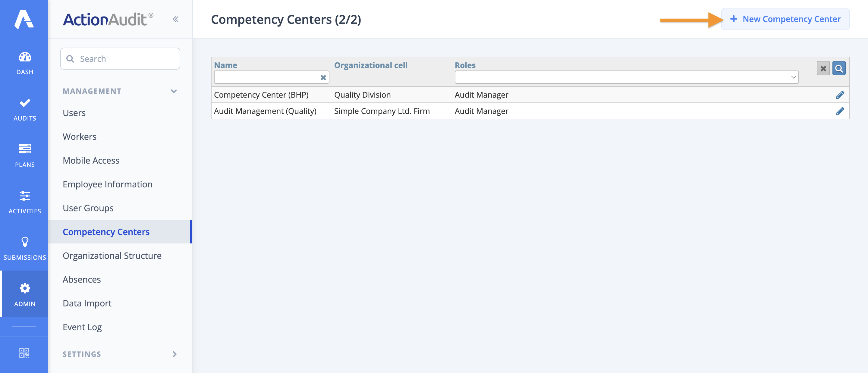The height and width of the screenshot is (373, 868).
Task: Open the QR code icon
Action: click(24, 353)
